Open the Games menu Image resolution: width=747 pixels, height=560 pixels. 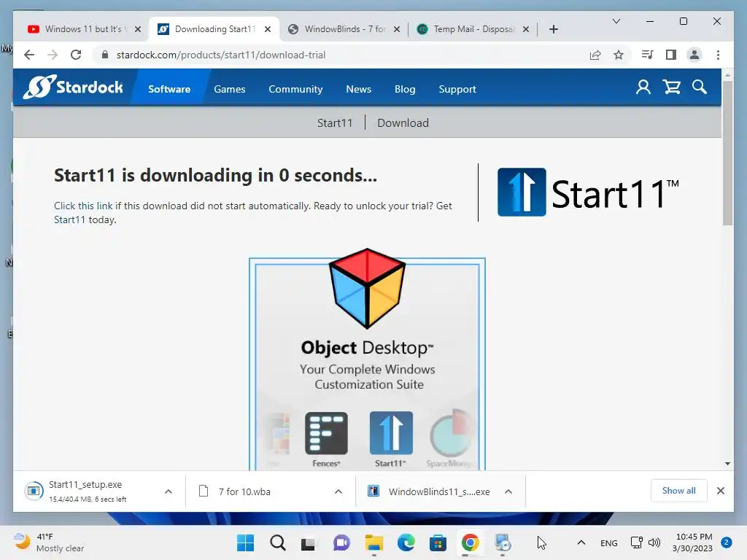pos(230,89)
